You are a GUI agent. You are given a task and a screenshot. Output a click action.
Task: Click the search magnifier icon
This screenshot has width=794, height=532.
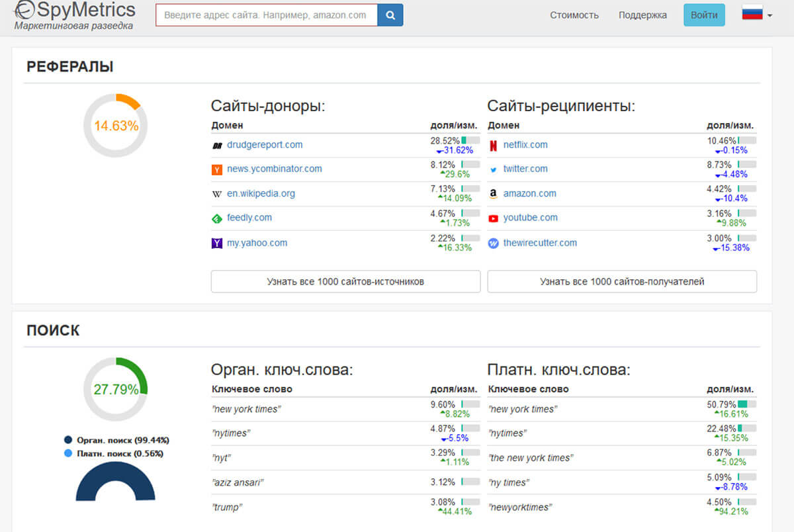coord(390,14)
